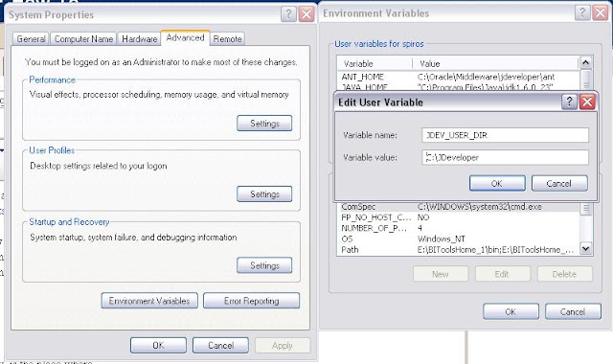The image size is (613, 364).
Task: Click help icon in Edit User Variable
Action: click(569, 102)
